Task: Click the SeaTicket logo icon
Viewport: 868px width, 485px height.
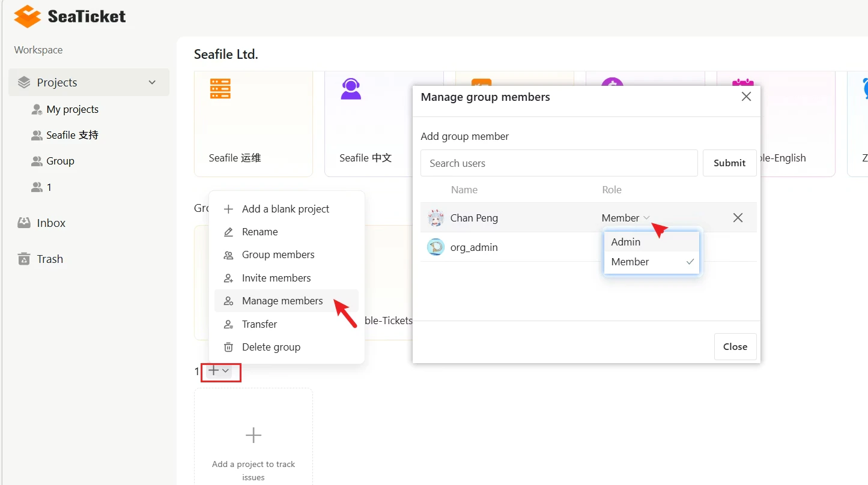Action: coord(28,16)
